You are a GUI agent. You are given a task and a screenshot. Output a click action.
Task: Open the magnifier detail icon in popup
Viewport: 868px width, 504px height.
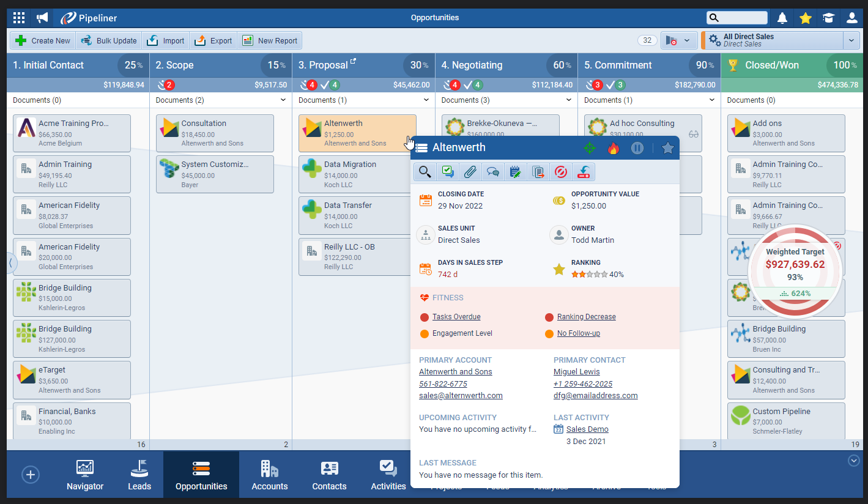click(x=425, y=172)
